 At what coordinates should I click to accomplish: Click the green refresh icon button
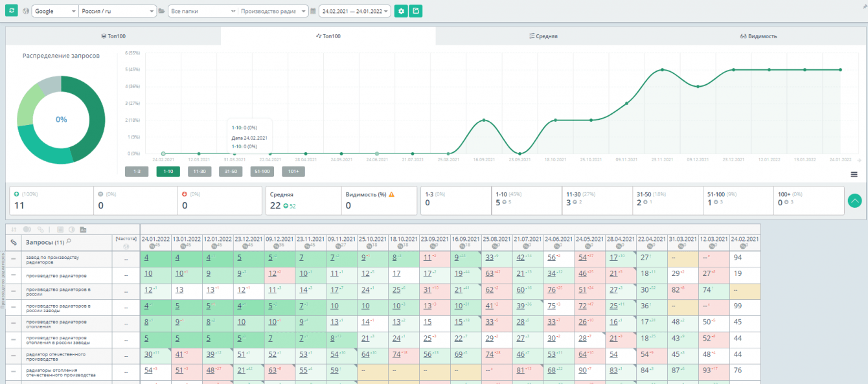pyautogui.click(x=12, y=11)
